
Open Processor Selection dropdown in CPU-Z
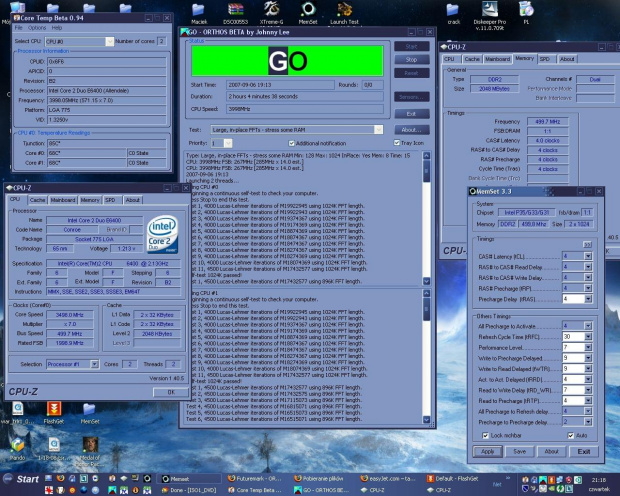(x=94, y=364)
